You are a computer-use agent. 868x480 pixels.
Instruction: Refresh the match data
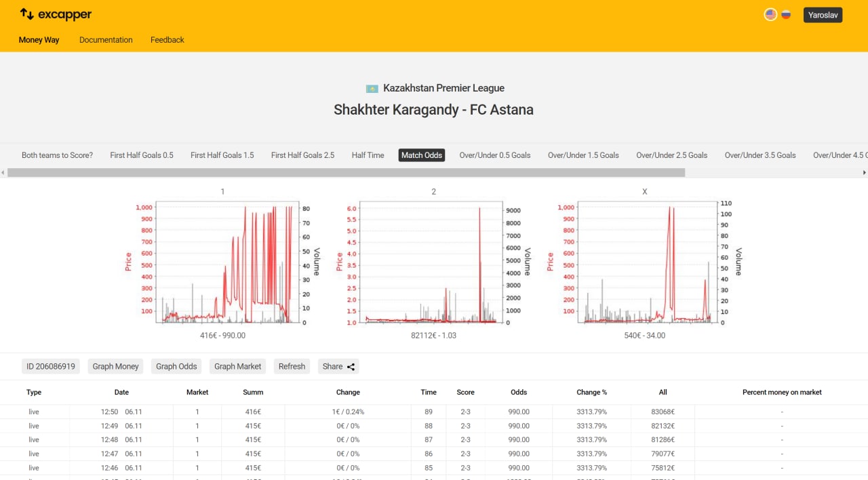pos(292,367)
